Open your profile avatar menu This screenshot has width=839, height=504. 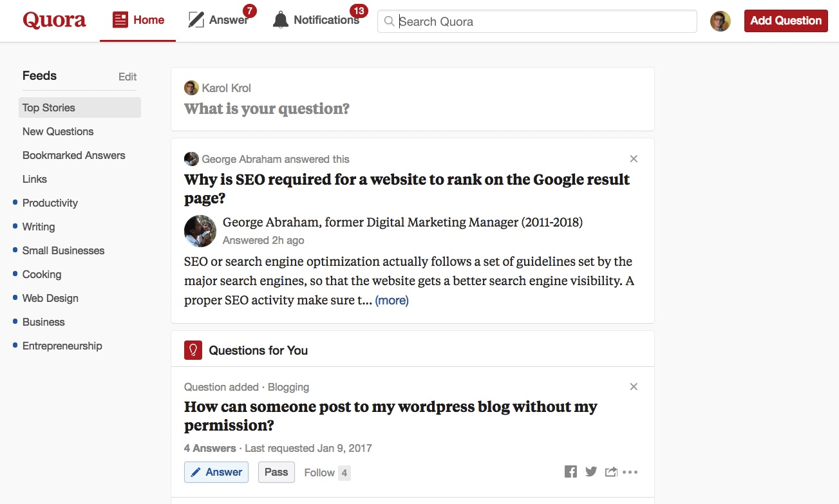pos(720,21)
